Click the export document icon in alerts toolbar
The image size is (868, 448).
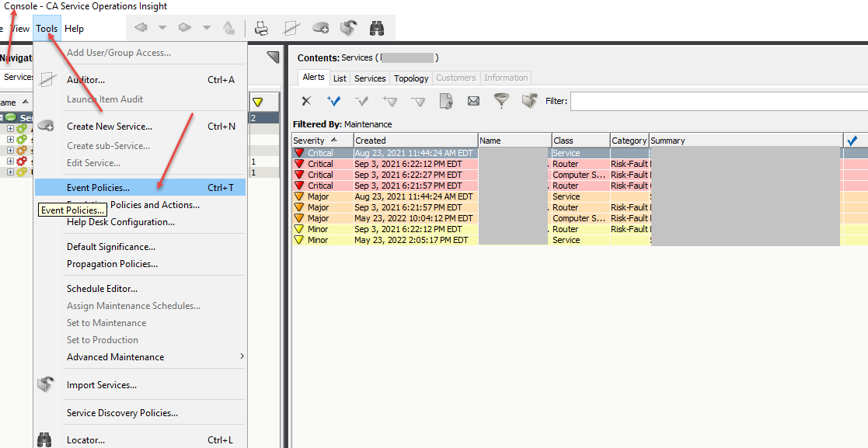446,101
